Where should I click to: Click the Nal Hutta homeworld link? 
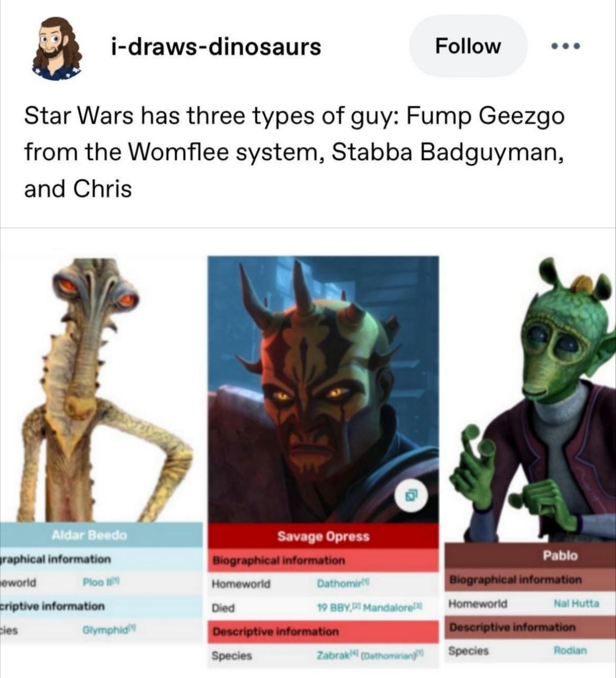tap(576, 603)
